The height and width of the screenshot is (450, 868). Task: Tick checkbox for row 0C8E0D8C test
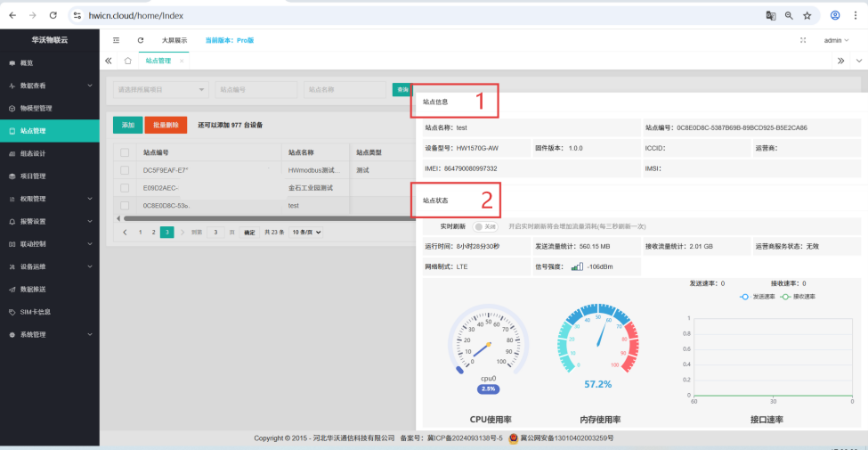click(125, 205)
